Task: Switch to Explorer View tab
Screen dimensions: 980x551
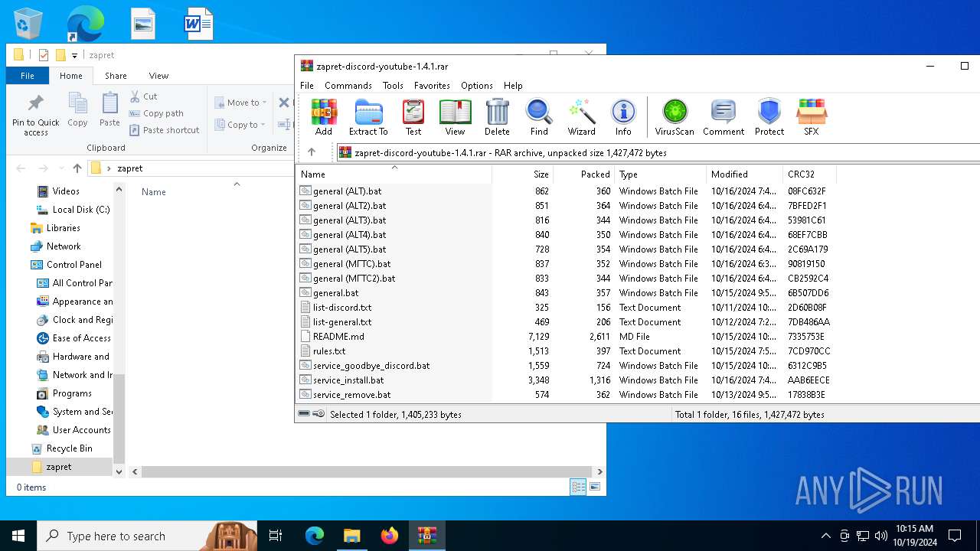Action: [x=158, y=76]
